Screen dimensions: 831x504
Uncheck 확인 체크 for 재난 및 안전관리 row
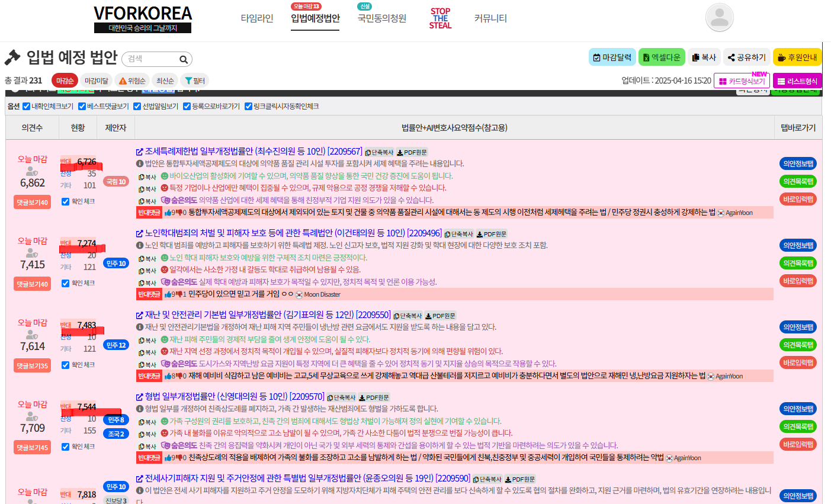65,365
